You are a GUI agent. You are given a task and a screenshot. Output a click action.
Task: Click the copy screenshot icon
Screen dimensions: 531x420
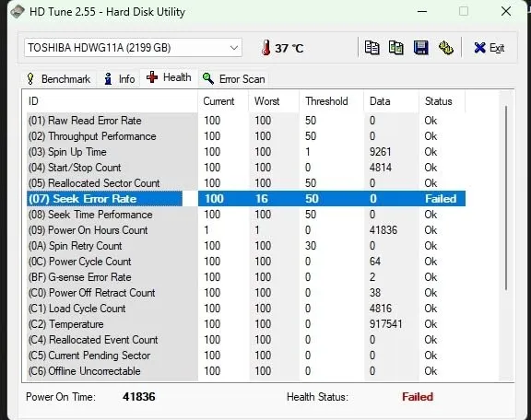(395, 48)
